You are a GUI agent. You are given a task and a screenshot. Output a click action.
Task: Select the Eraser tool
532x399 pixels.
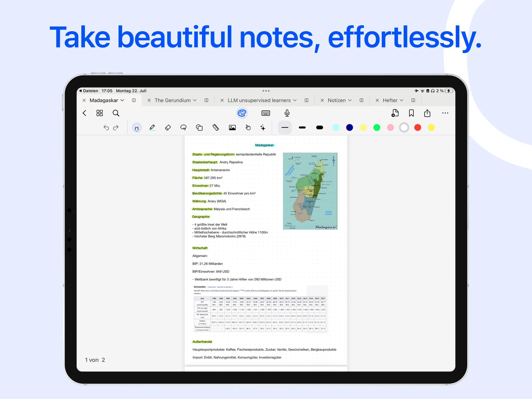pyautogui.click(x=168, y=128)
